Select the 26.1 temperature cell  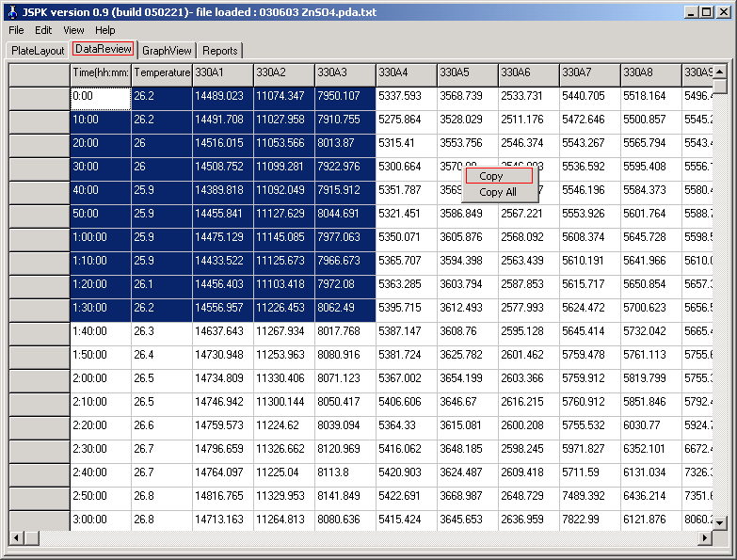point(162,287)
